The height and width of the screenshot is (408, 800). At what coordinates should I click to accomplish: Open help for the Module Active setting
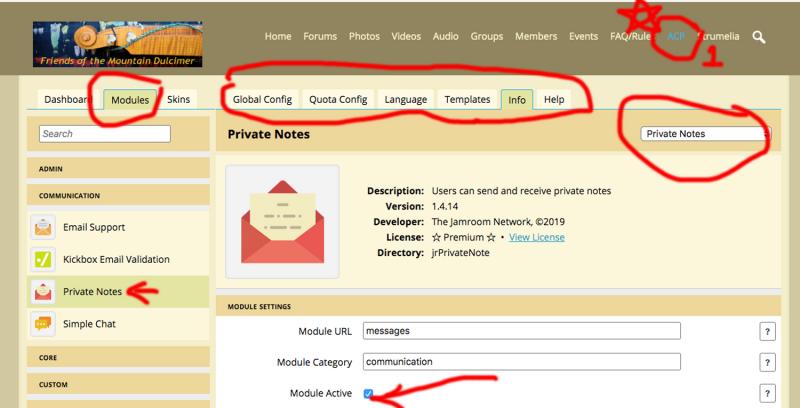[767, 393]
